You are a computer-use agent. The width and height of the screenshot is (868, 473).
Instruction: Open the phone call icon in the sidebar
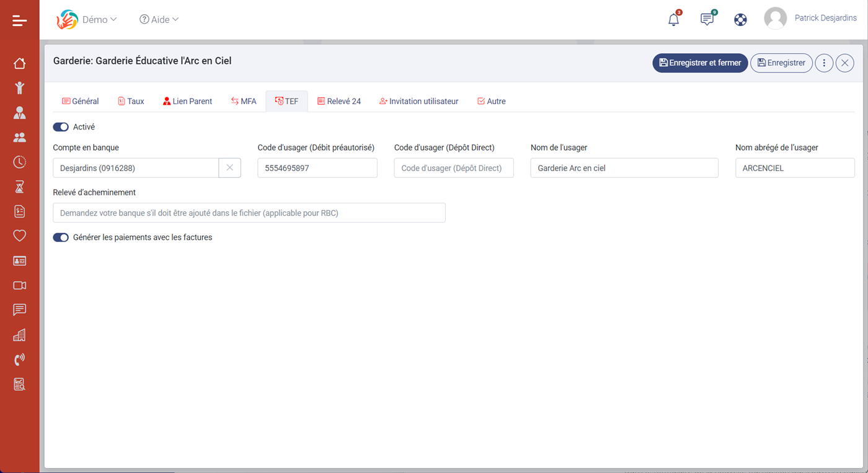[x=19, y=360]
